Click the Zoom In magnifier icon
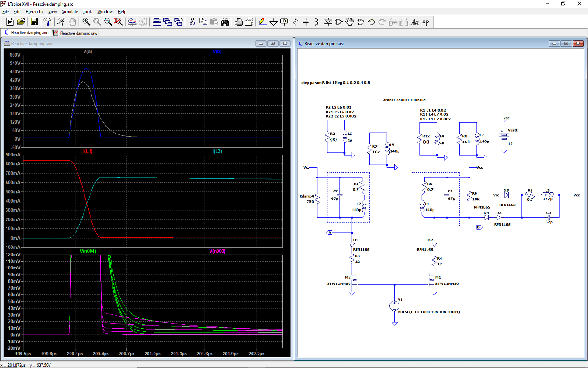This screenshot has width=588, height=368. (x=86, y=21)
